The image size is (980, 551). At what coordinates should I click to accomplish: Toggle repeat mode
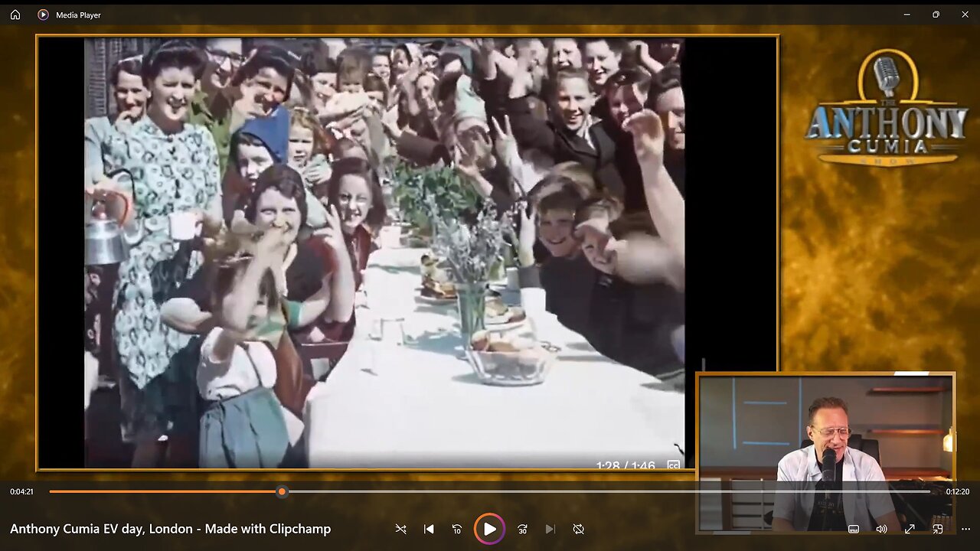coord(578,529)
